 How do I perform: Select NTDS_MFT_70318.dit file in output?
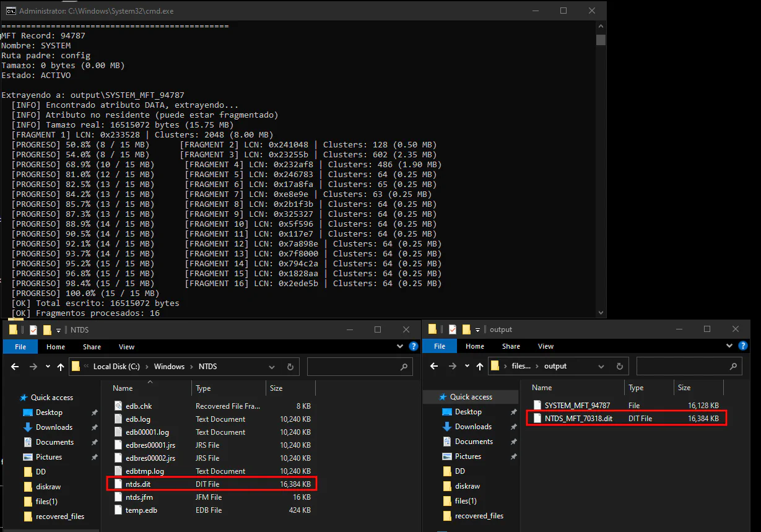(x=578, y=419)
